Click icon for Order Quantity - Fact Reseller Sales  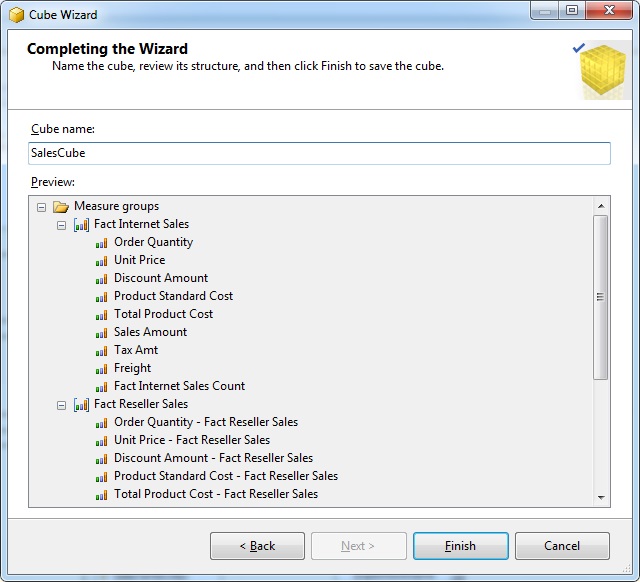pyautogui.click(x=101, y=423)
